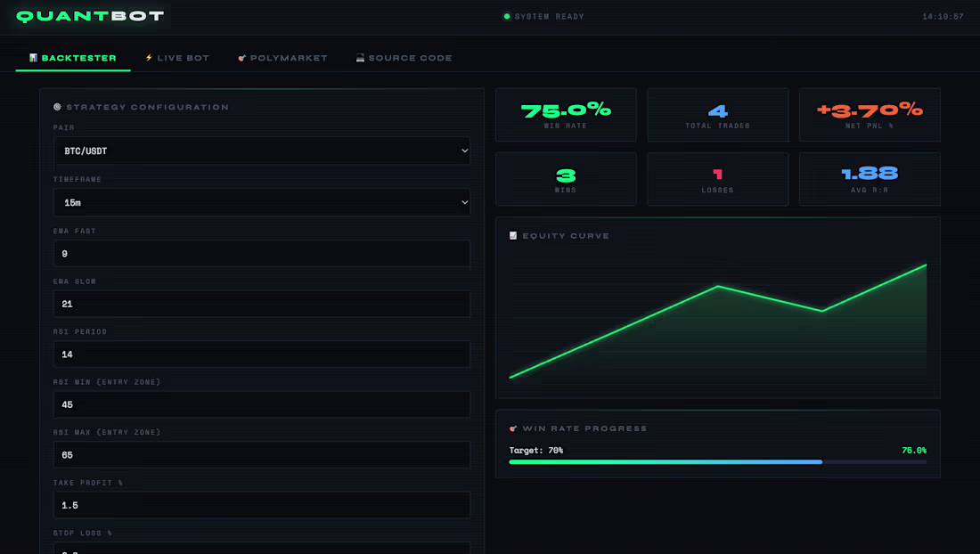Click the win rate progress bar
Image resolution: width=980 pixels, height=554 pixels.
coord(717,462)
